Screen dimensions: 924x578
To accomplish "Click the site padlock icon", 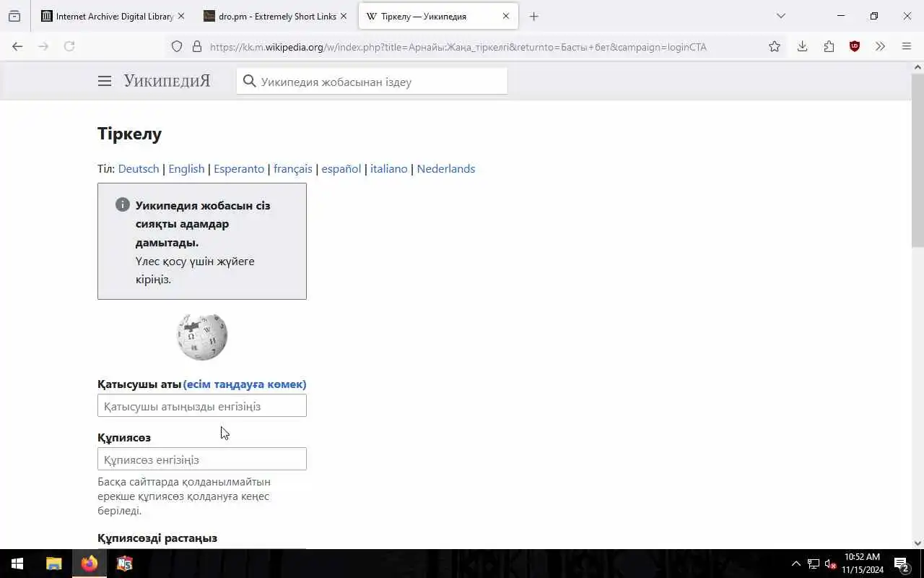I will pyautogui.click(x=196, y=47).
